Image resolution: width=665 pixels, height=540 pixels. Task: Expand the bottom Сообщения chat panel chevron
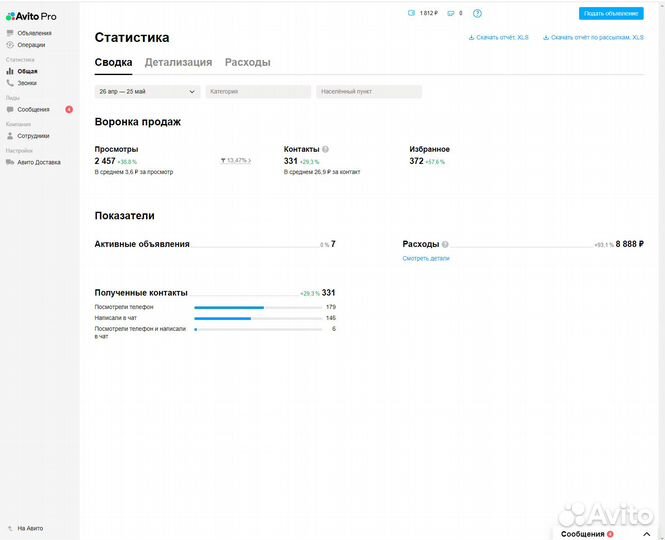646,534
